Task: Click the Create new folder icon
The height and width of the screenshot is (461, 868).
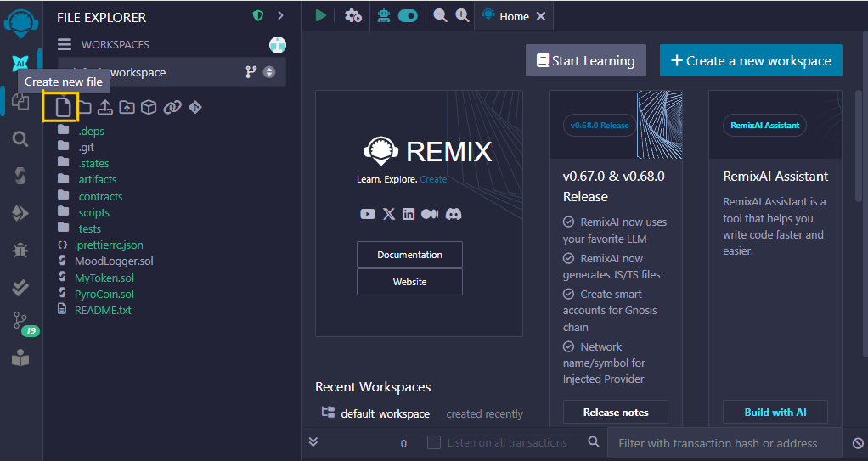Action: (83, 107)
